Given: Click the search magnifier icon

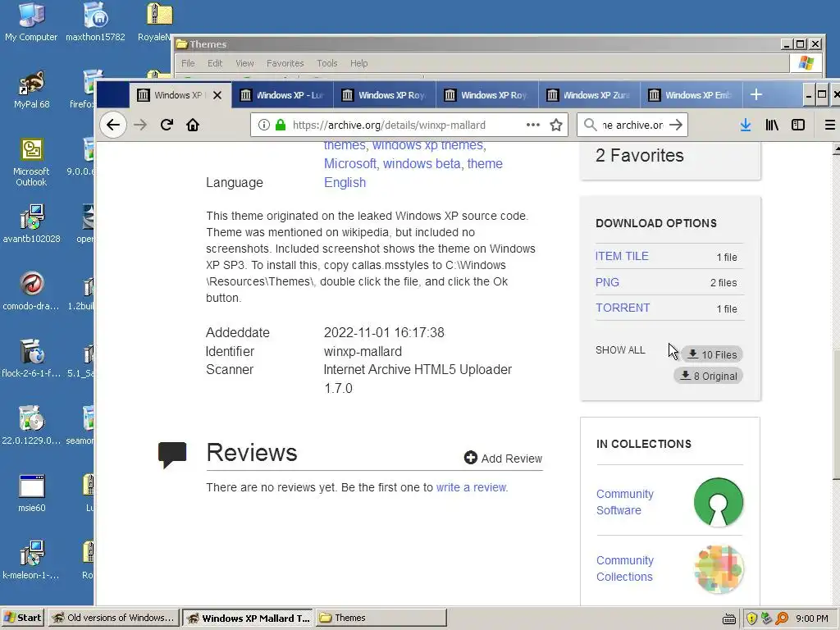Looking at the screenshot, I should [591, 125].
